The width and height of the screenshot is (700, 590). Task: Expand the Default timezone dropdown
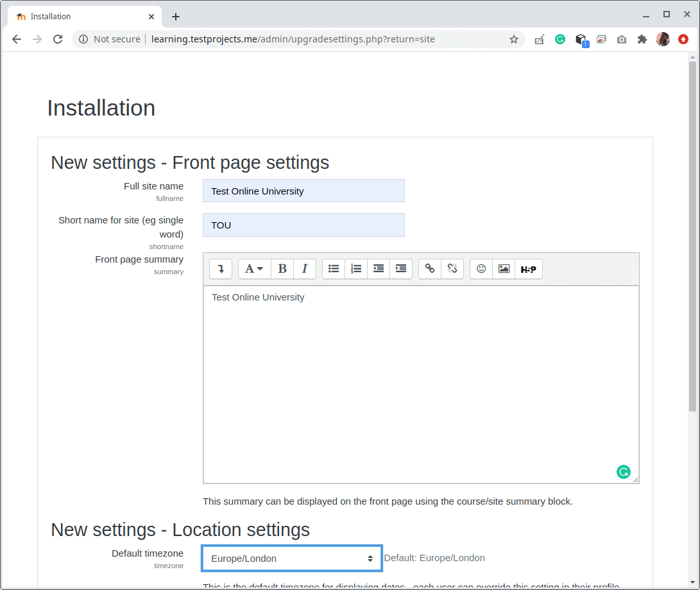tap(292, 559)
